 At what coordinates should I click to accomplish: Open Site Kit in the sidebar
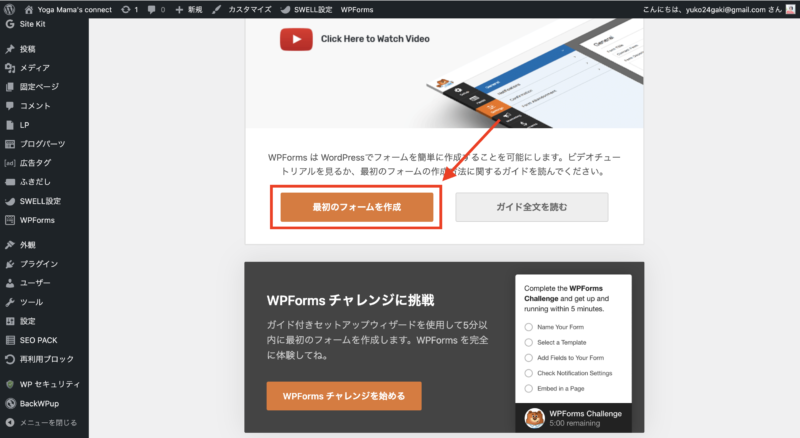pos(26,24)
